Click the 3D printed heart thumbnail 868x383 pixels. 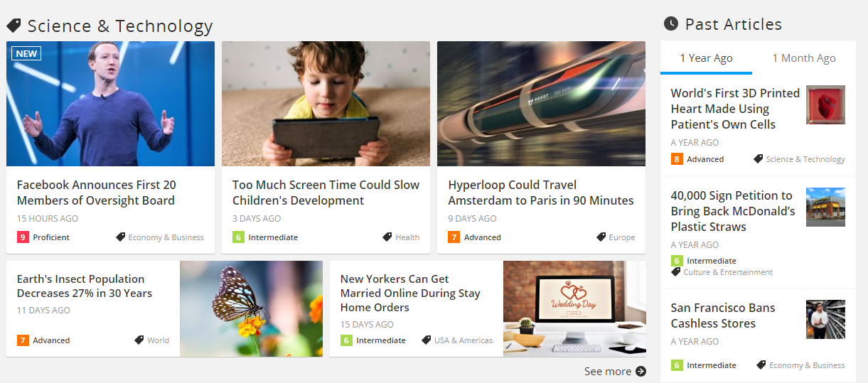pyautogui.click(x=825, y=105)
